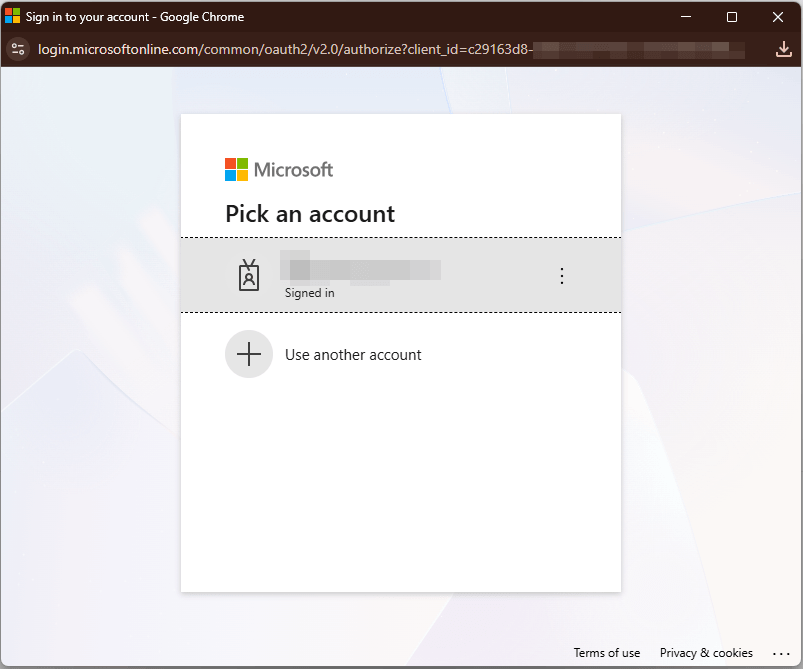This screenshot has height=669, width=803.
Task: Maximize the Chrome sign-in window
Action: click(x=732, y=17)
